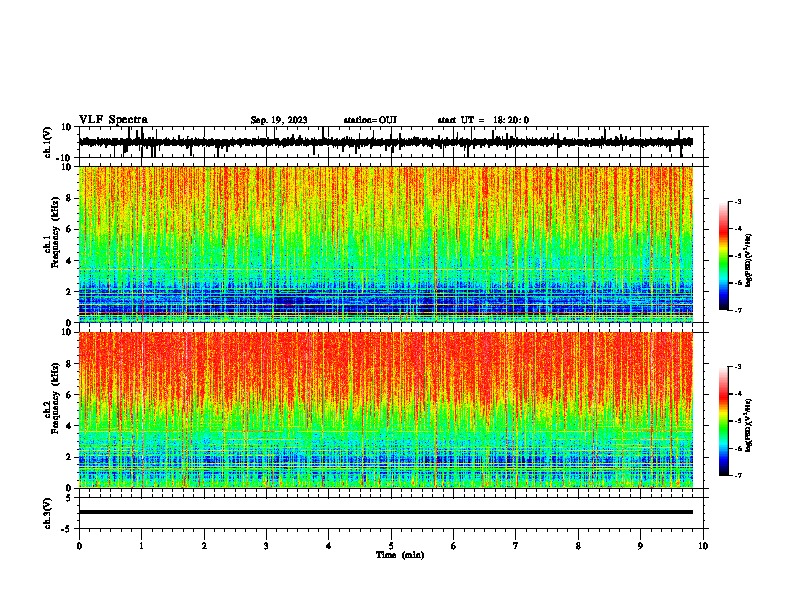Click the time axis tick label '5'

tap(391, 546)
